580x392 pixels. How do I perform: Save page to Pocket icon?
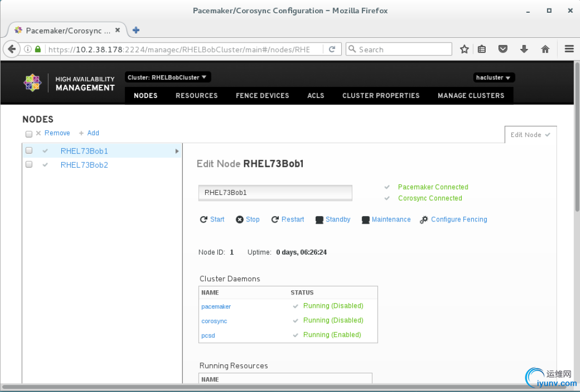point(503,49)
